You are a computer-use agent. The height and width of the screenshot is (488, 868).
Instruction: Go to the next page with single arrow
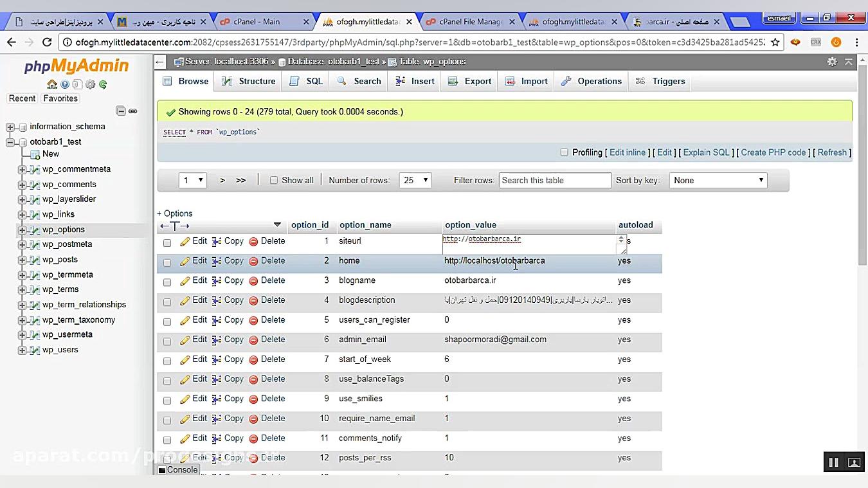[222, 181]
